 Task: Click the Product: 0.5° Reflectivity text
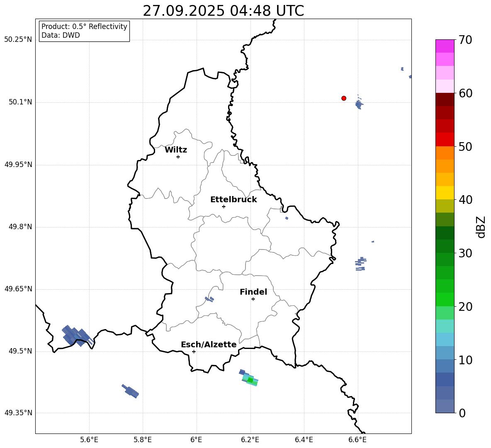[x=84, y=26]
